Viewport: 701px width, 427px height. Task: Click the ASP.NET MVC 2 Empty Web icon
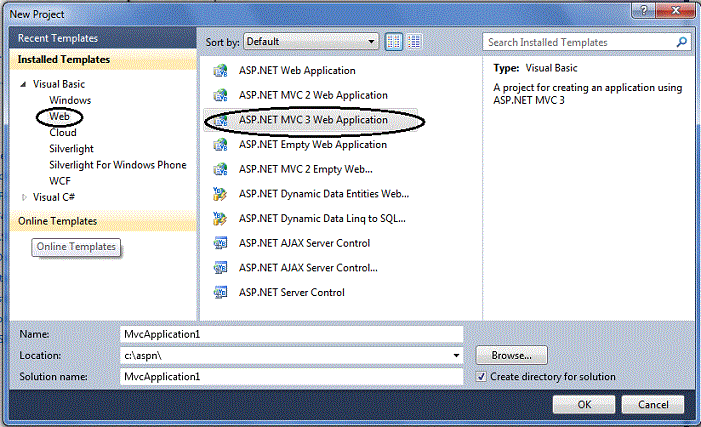click(x=220, y=169)
